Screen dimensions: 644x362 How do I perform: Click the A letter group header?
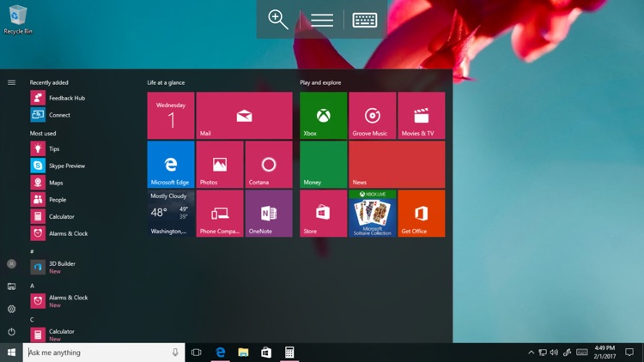32,286
